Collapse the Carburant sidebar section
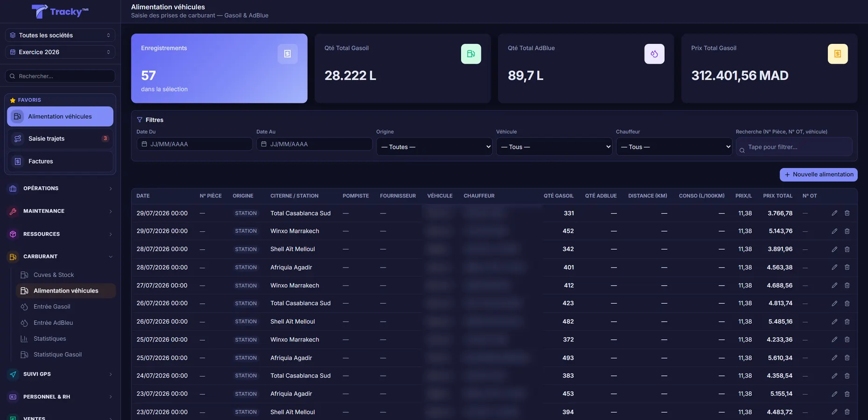Screen dimensions: 868x420 coord(60,257)
